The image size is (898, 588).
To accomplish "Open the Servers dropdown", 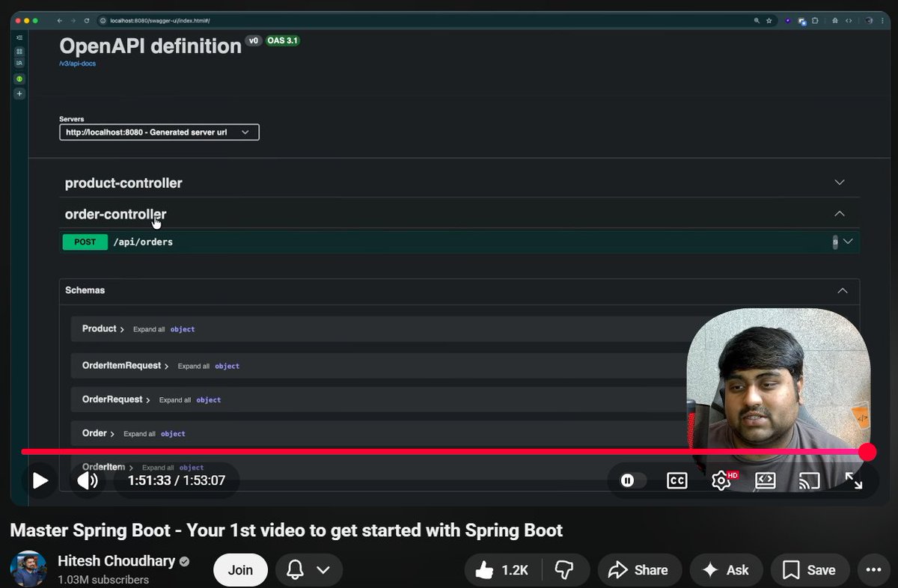I will (159, 132).
